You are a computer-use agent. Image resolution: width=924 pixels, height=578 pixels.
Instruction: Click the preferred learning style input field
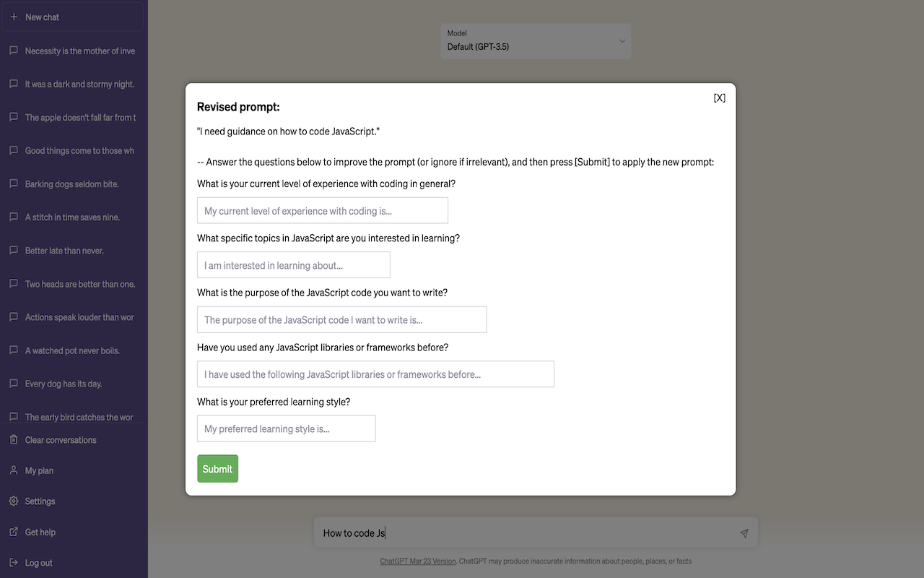click(286, 428)
